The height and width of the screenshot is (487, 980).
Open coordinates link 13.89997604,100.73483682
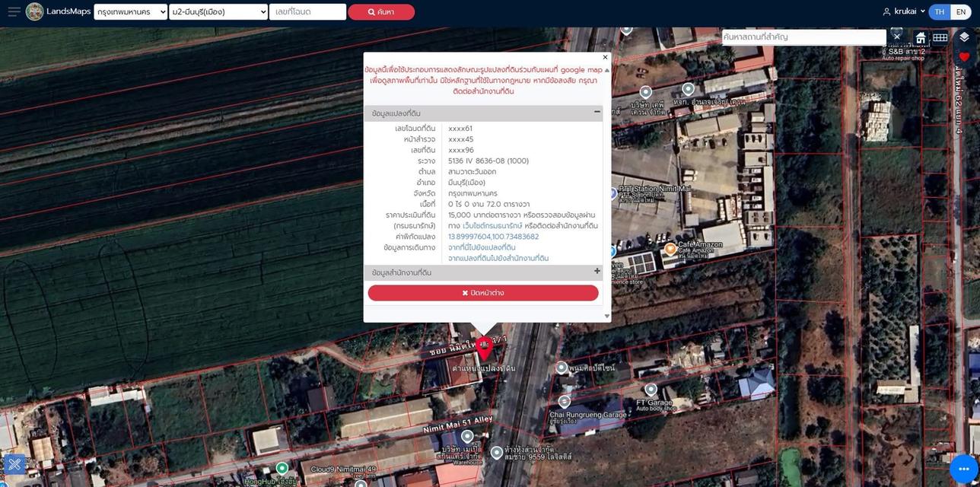click(493, 237)
